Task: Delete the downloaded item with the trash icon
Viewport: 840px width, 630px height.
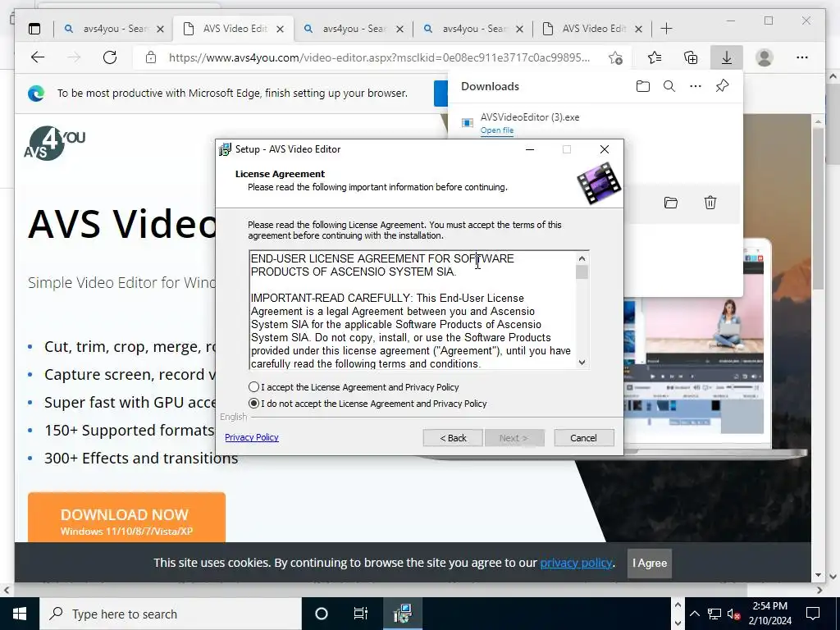Action: (710, 203)
